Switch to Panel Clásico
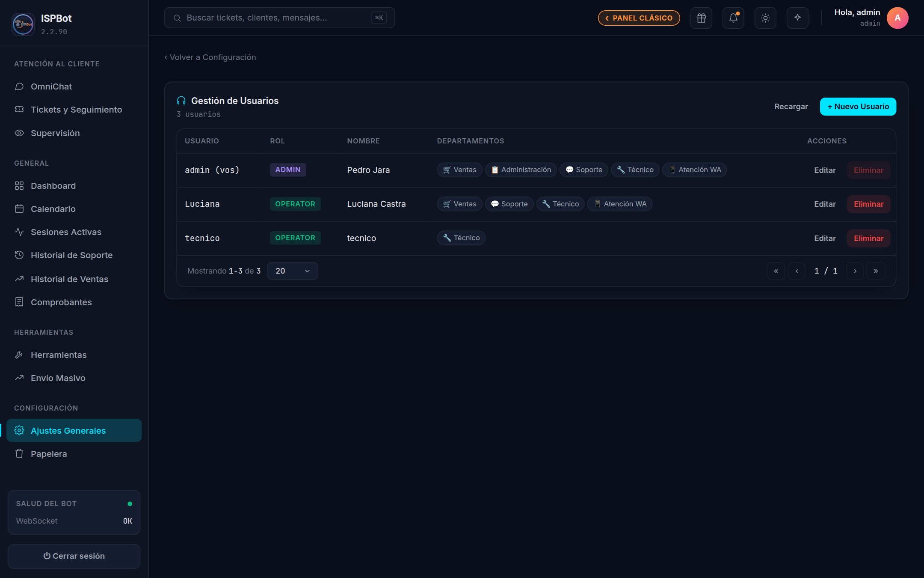The height and width of the screenshot is (578, 924). click(639, 18)
